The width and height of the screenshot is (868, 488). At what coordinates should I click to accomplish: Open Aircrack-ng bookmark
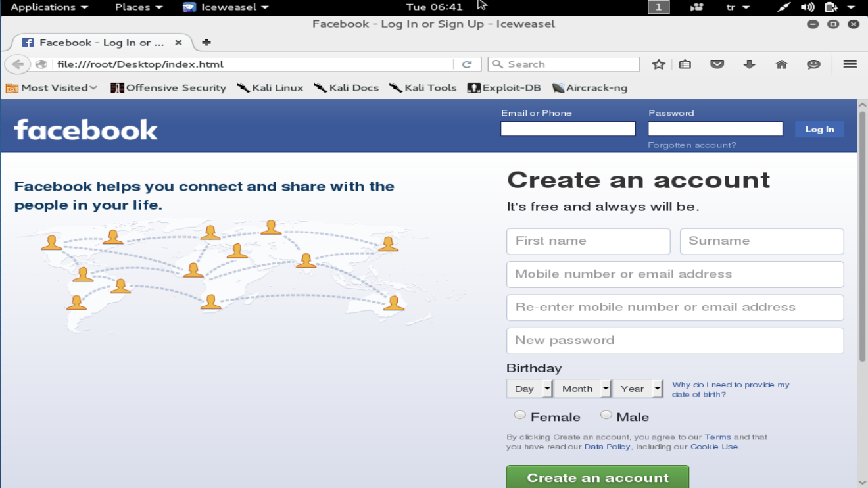click(590, 88)
